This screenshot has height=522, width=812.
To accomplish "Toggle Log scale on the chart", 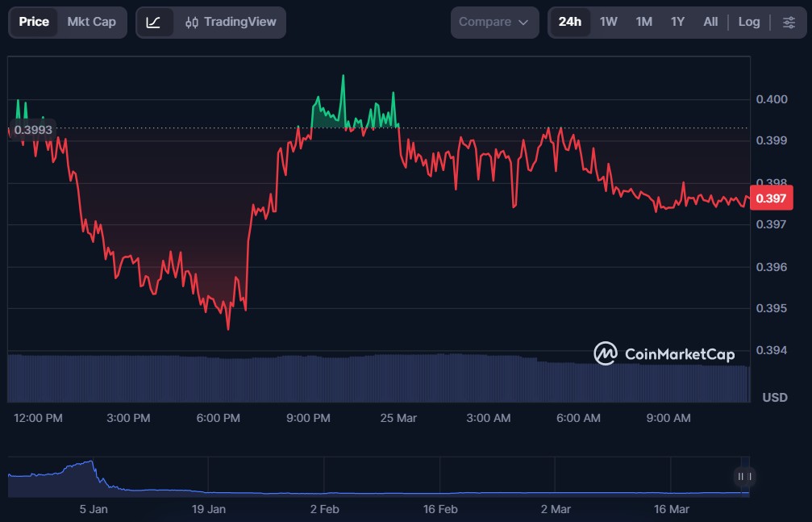I will tap(748, 22).
